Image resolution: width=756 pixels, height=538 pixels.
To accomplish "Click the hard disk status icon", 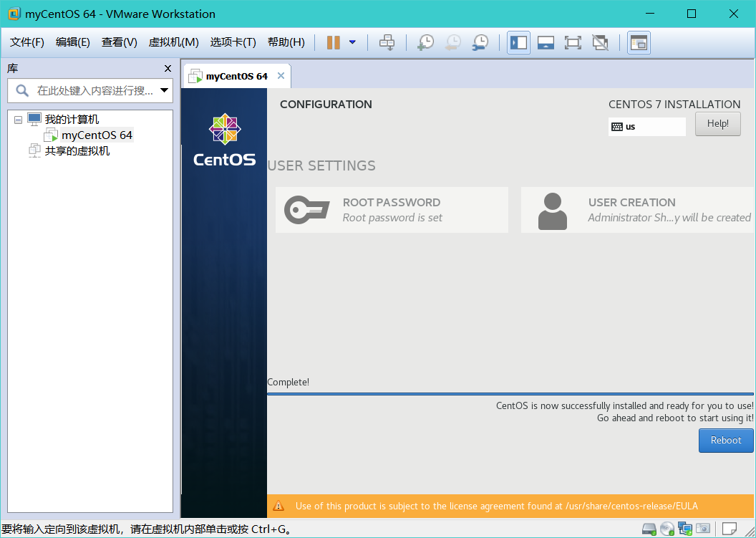I will 649,529.
